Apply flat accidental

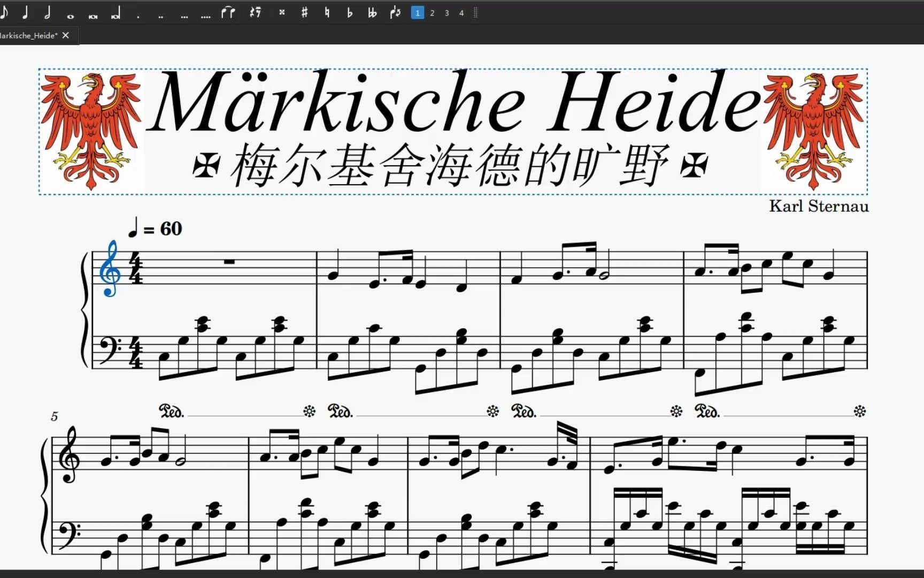350,12
